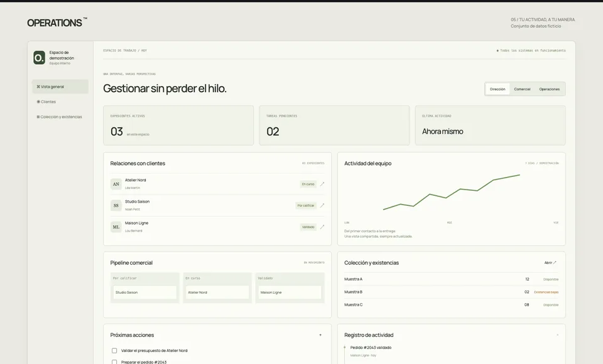
Task: Click the Última actividad Ahora mismo card
Action: point(491,126)
